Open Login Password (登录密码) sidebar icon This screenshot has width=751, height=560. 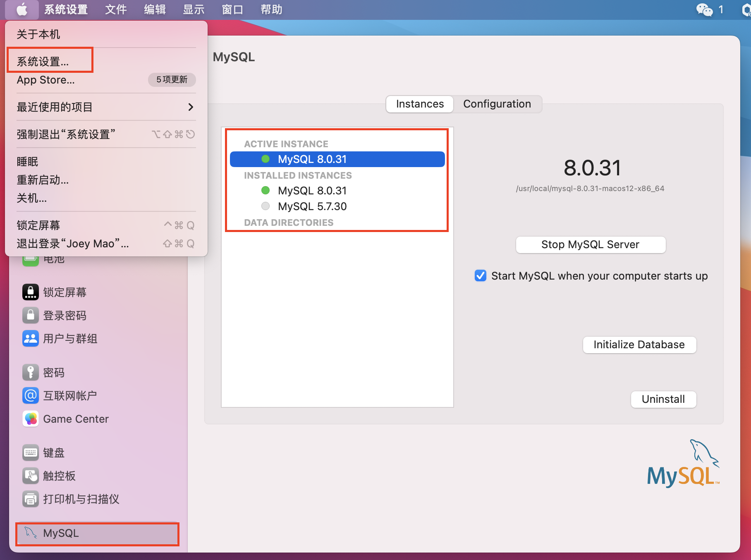pyautogui.click(x=31, y=316)
